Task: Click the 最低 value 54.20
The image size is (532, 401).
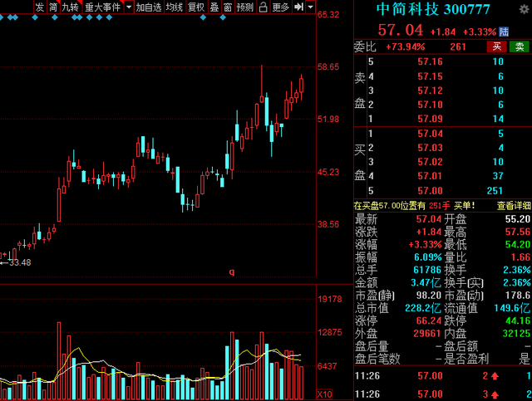Action: 518,245
